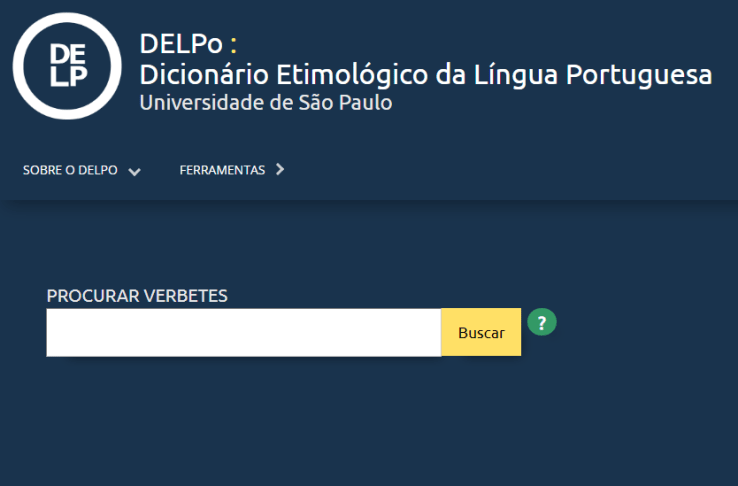Click the green question mark help icon
Screen dimensions: 738x486
(x=541, y=323)
